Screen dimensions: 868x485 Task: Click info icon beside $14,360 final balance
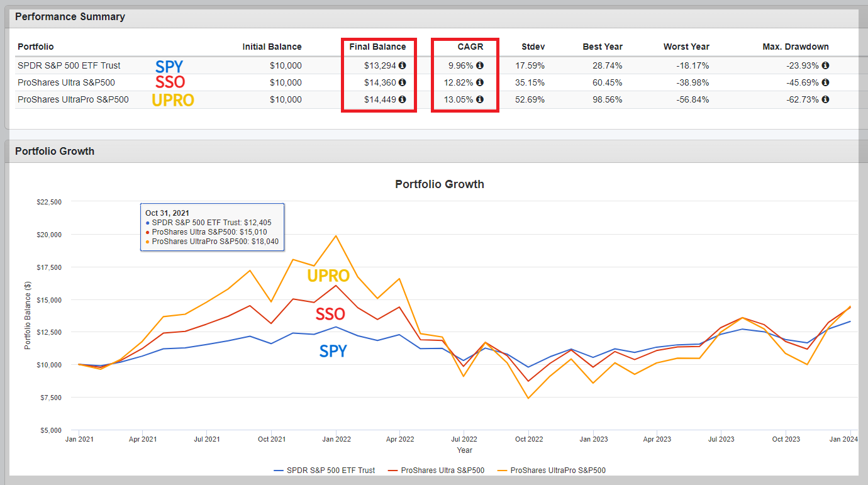tap(403, 82)
